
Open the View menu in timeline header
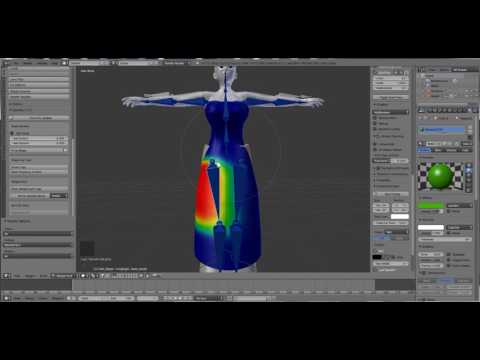coord(17,298)
